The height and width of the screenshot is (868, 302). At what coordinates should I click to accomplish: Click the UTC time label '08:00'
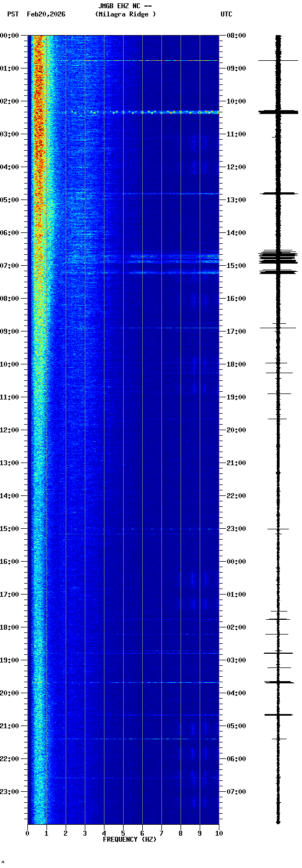(x=236, y=36)
